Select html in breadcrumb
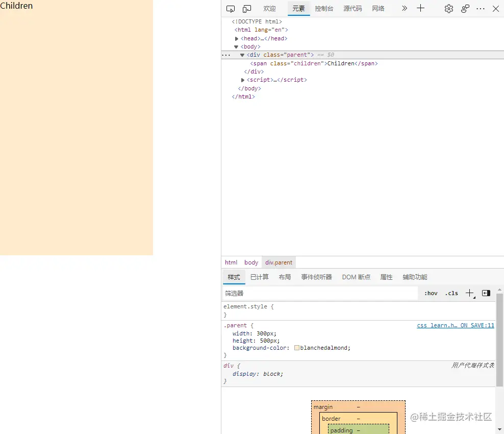Image resolution: width=504 pixels, height=434 pixels. [231, 262]
